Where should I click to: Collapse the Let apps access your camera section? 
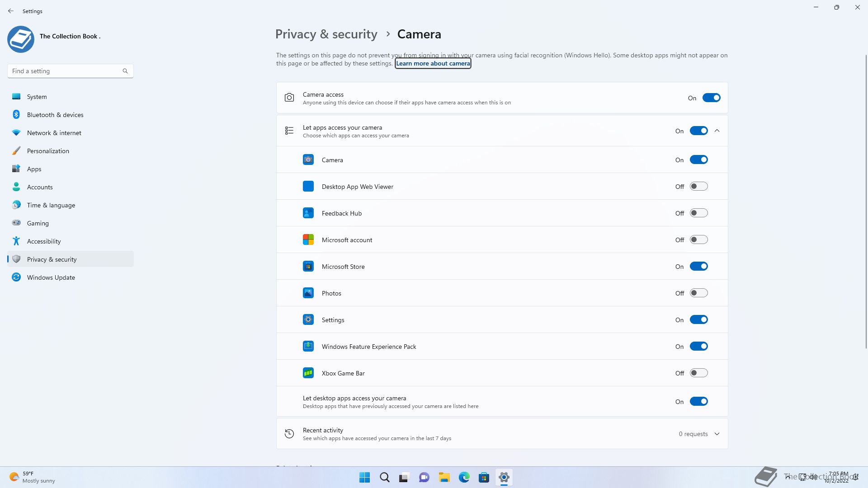pyautogui.click(x=717, y=131)
